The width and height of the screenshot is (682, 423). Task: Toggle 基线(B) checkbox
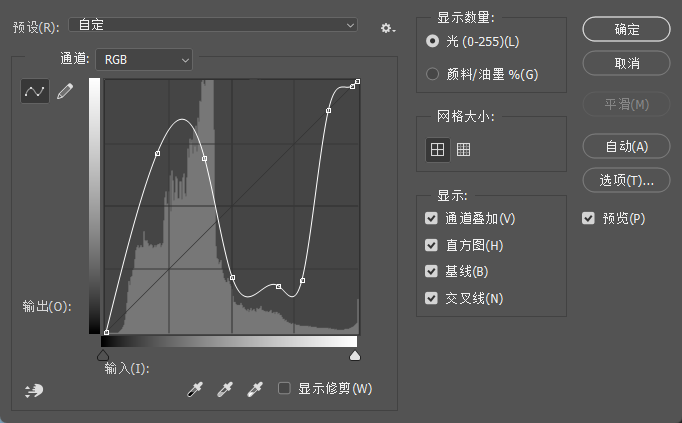(x=431, y=272)
